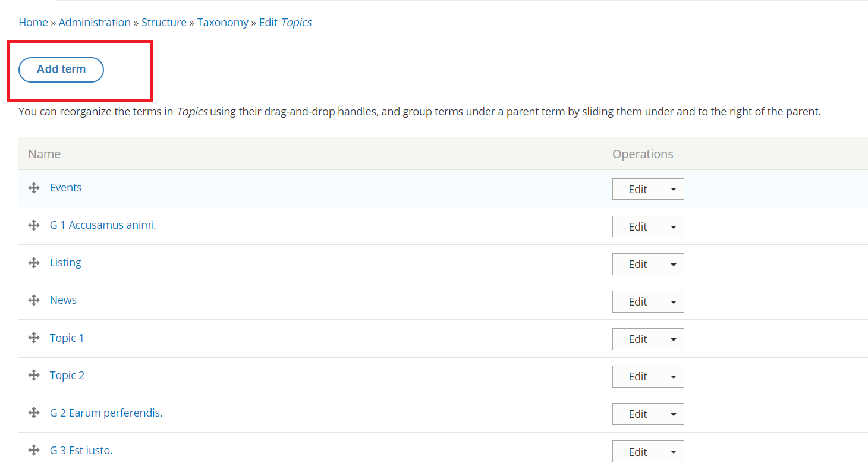868x466 pixels.
Task: Click the drag handle next to Topic 2
Action: [x=34, y=376]
